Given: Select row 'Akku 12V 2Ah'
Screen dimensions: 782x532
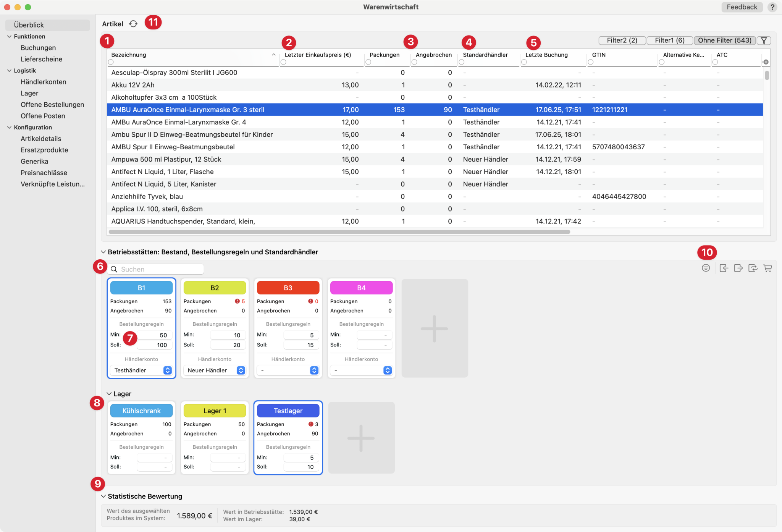Looking at the screenshot, I should click(435, 85).
